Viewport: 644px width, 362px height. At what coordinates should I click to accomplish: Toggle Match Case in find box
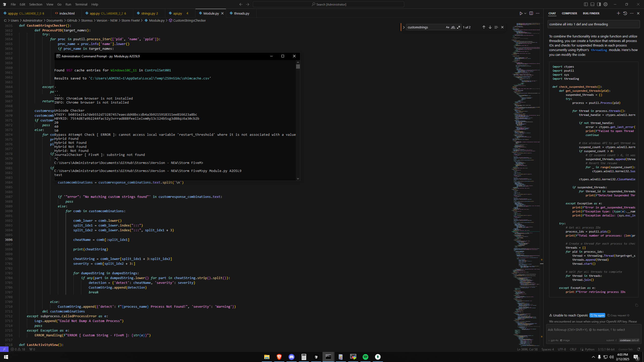pyautogui.click(x=447, y=27)
